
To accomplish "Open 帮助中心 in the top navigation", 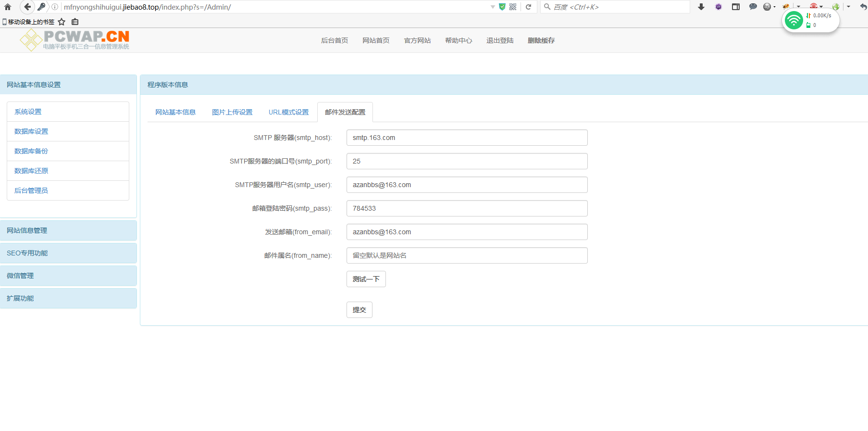I will pyautogui.click(x=459, y=40).
